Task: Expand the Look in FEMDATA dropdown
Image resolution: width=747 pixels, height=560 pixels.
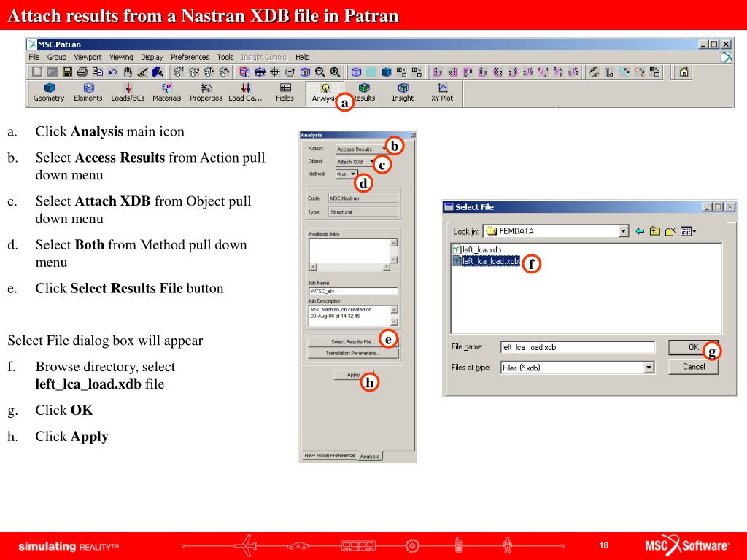Action: (x=624, y=231)
